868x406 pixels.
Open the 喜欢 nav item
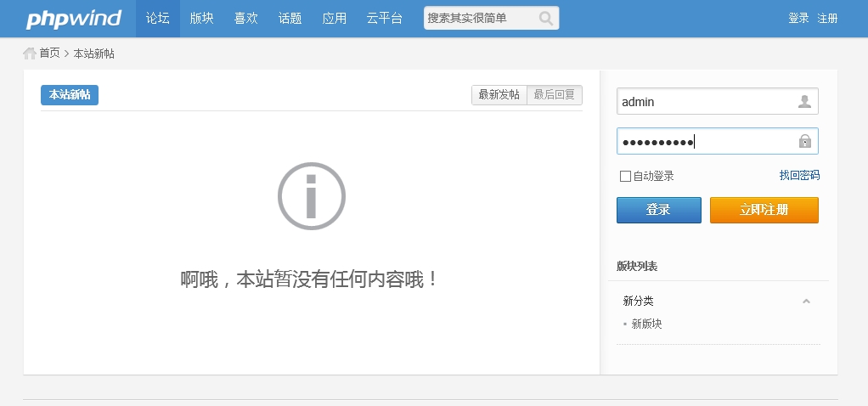click(x=245, y=19)
